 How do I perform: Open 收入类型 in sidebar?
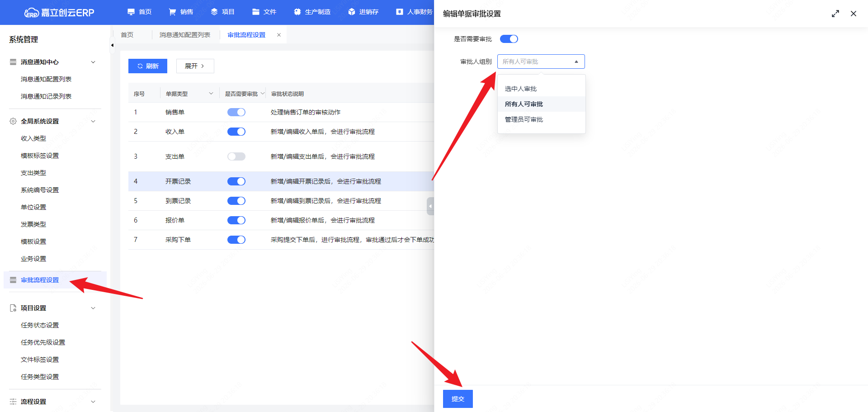(33, 138)
